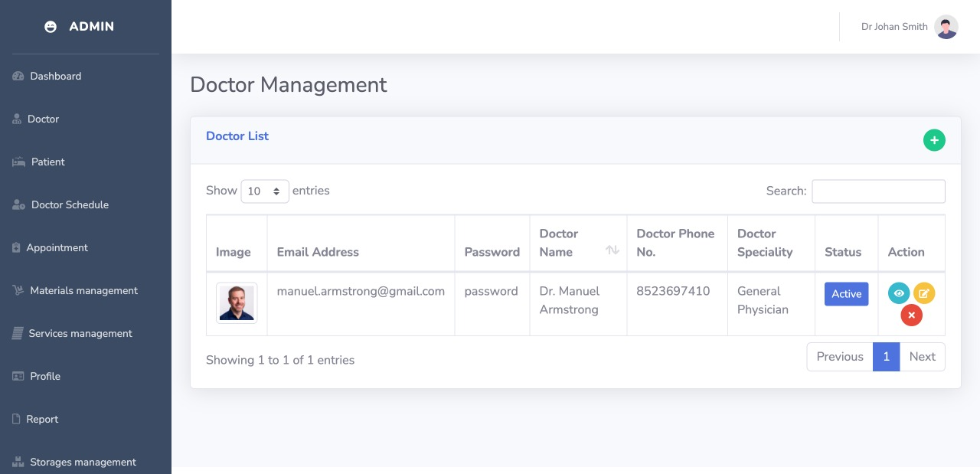Click the Appointment clipboard icon
Image resolution: width=980 pixels, height=474 pixels.
(16, 247)
